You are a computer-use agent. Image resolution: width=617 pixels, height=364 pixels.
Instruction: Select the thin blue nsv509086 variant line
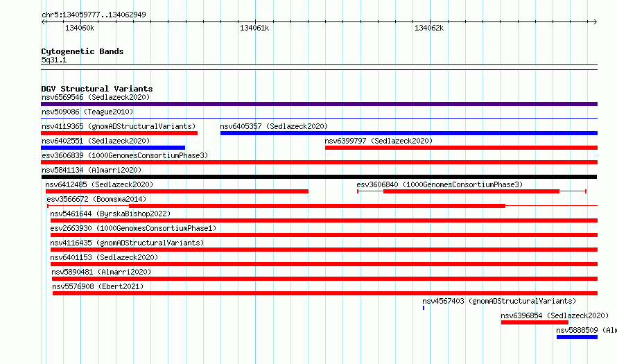click(x=319, y=118)
